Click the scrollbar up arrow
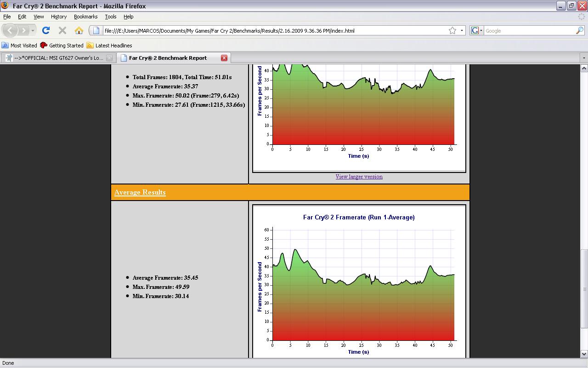 [584, 69]
